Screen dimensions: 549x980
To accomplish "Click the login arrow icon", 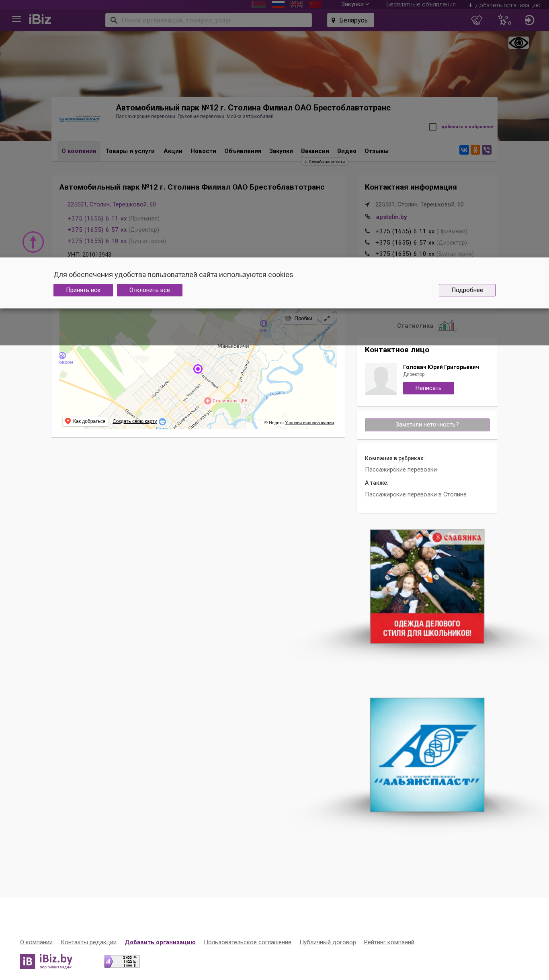I will (529, 20).
